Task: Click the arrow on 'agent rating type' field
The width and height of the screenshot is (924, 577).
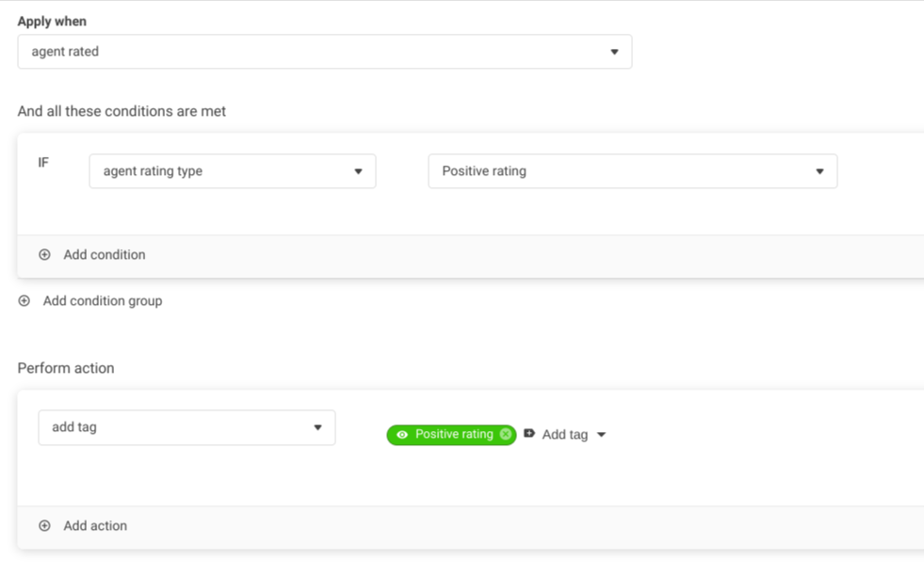Action: [358, 171]
